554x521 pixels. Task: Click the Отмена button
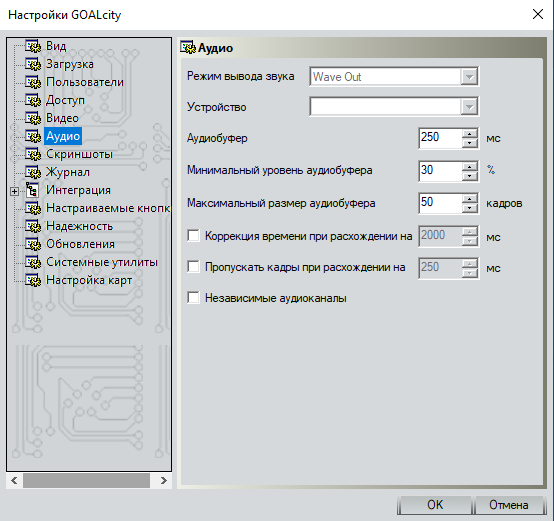click(508, 505)
